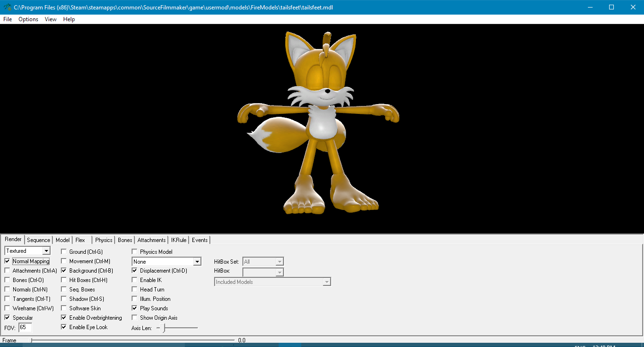Screen dimensions: 644x347
Task: Open the File menu
Action: (x=8, y=19)
